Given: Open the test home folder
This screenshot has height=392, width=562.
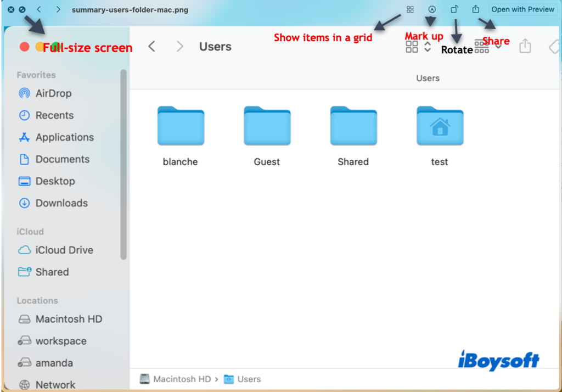Looking at the screenshot, I should tap(440, 127).
